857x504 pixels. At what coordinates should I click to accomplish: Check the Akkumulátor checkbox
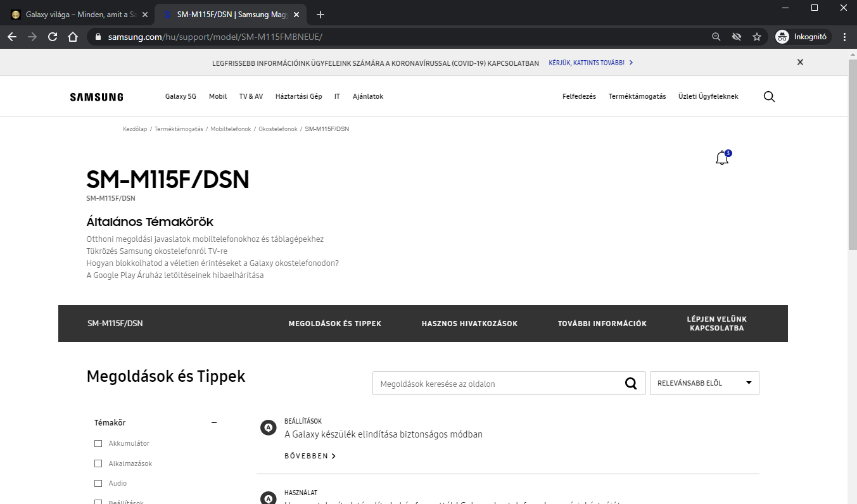tap(98, 443)
